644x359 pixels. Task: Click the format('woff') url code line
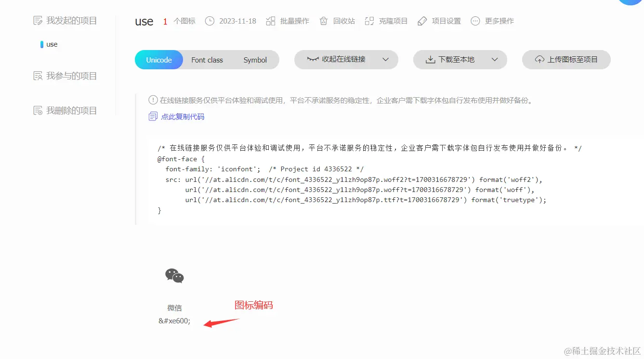point(360,190)
